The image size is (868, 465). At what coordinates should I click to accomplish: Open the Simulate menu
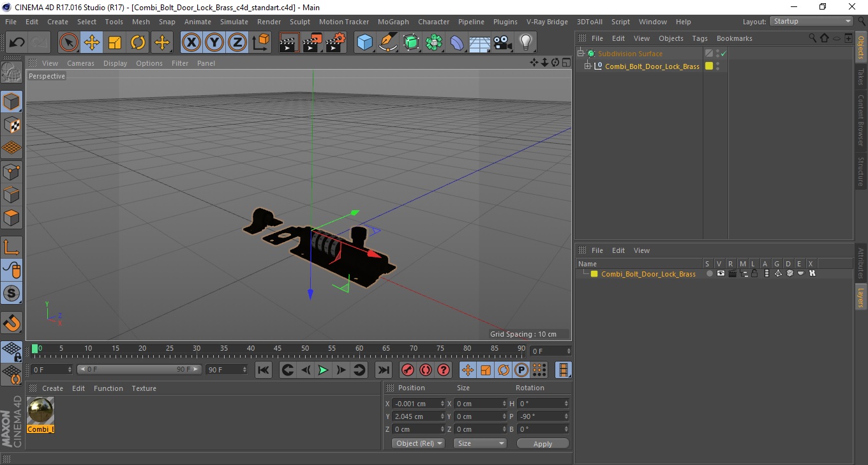[234, 22]
